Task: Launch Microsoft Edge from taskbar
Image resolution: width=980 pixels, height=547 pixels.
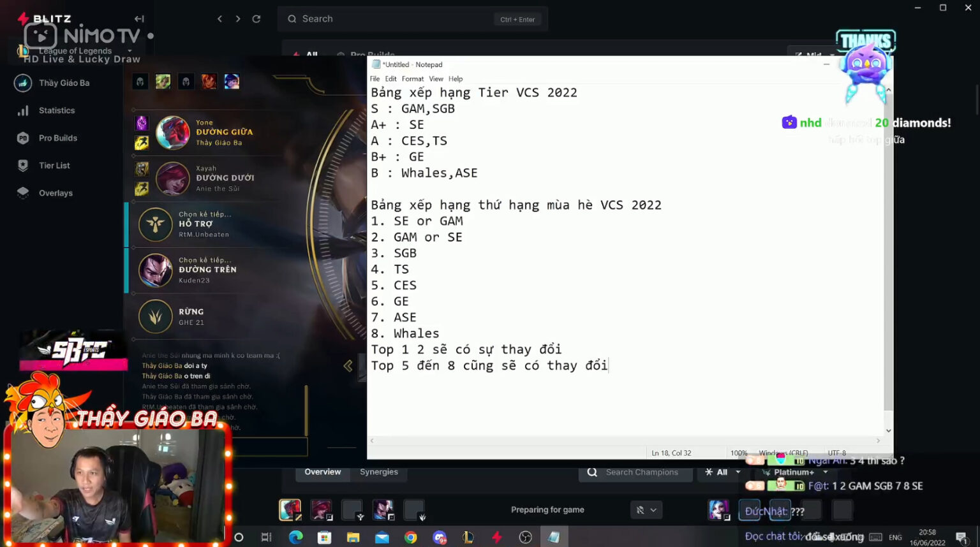Action: pos(295,537)
